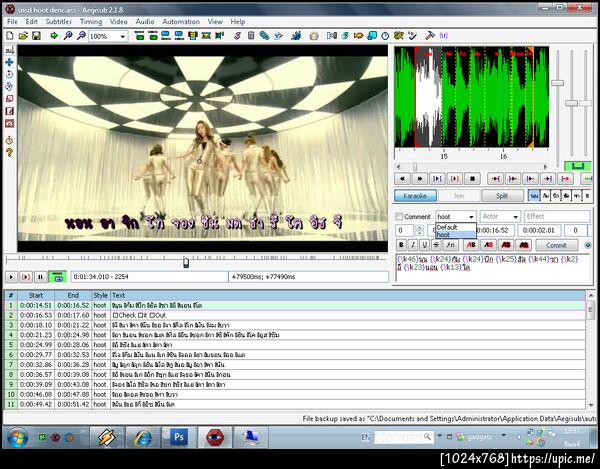Click the video seek bar handle
The width and height of the screenshot is (600, 469).
186,262
